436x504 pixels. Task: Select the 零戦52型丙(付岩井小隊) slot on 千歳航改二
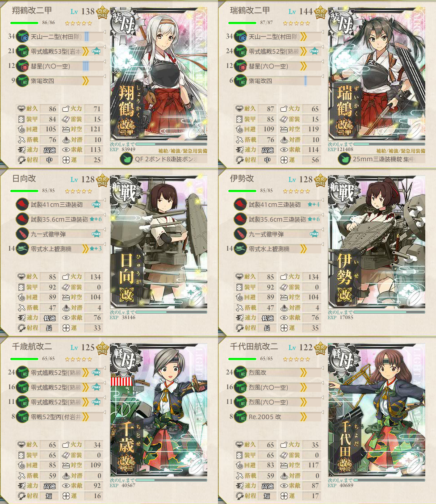(x=60, y=417)
